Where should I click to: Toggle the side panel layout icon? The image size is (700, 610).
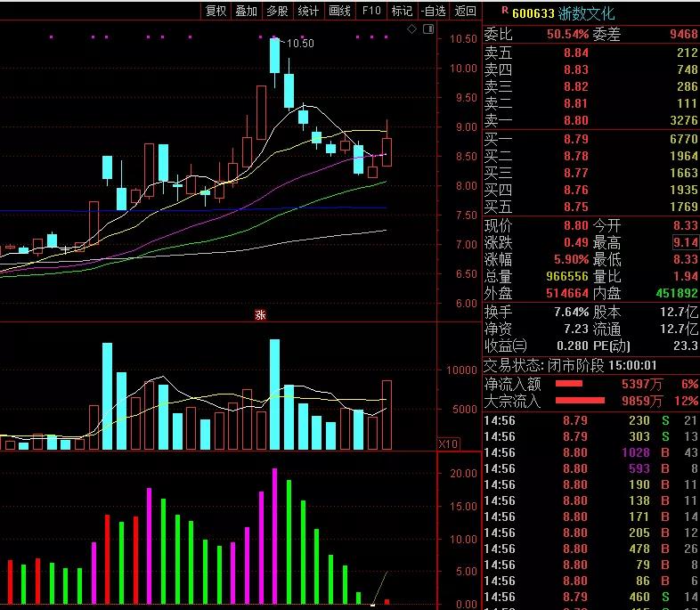click(428, 29)
